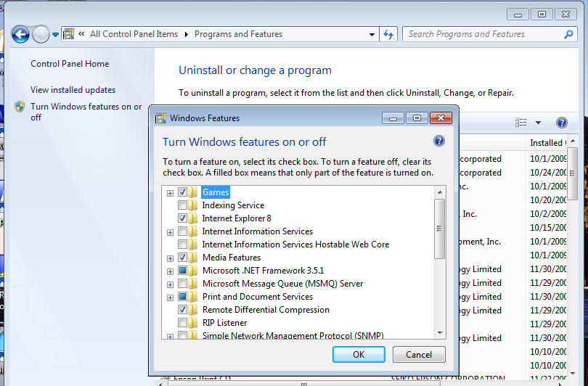Open the recent pages dropdown arrow

(55, 35)
